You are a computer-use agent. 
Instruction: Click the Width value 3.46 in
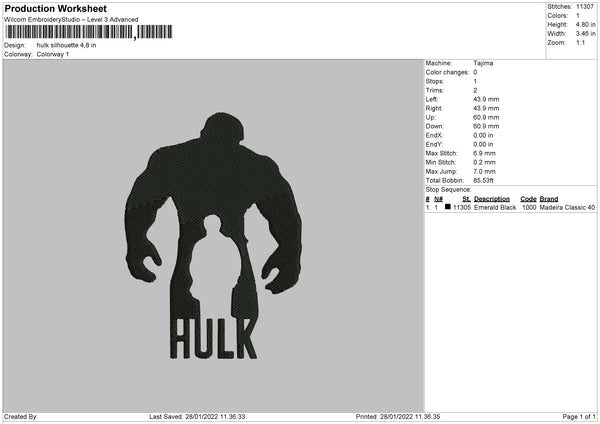click(x=585, y=34)
